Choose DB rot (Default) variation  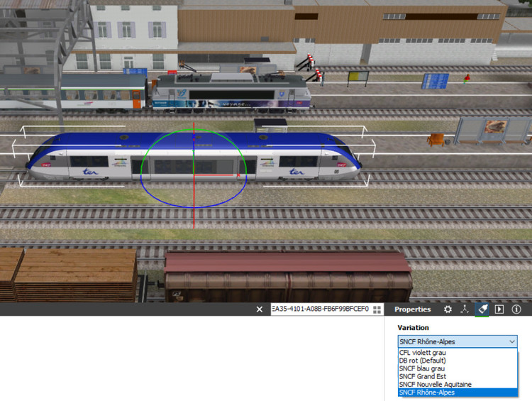458,361
